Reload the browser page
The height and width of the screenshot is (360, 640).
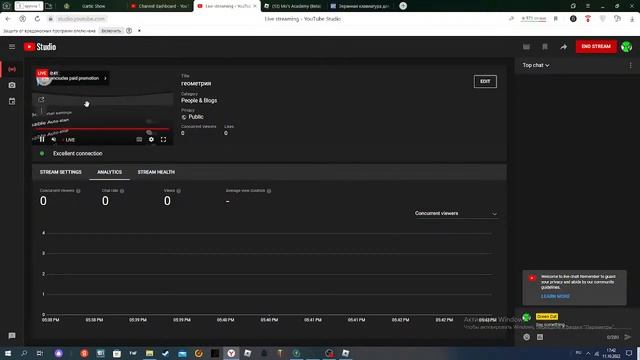pyautogui.click(x=37, y=19)
